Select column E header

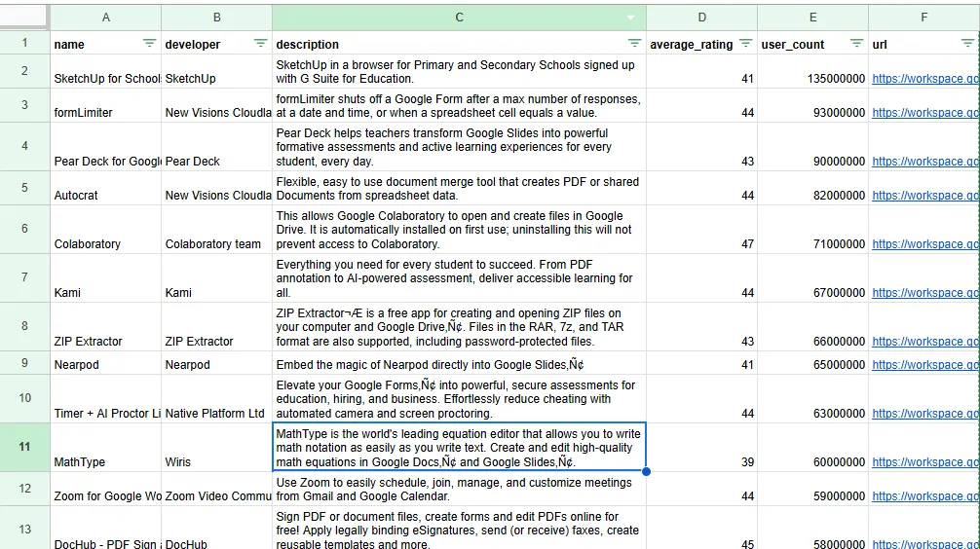coord(813,18)
